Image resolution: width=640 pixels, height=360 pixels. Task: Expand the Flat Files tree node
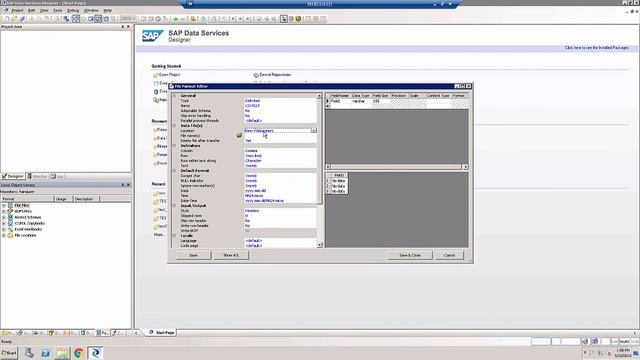(4, 206)
